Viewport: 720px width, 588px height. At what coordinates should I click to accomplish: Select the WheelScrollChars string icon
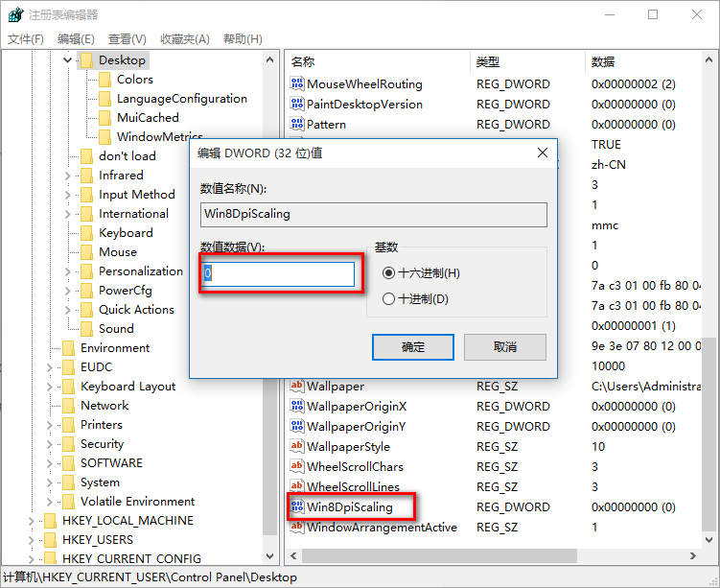pos(297,466)
